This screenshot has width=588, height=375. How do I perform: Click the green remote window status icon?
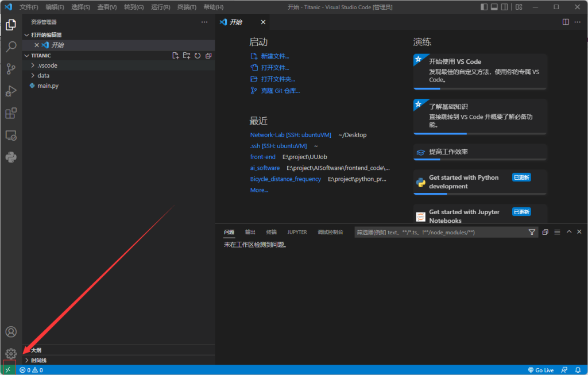[7, 370]
